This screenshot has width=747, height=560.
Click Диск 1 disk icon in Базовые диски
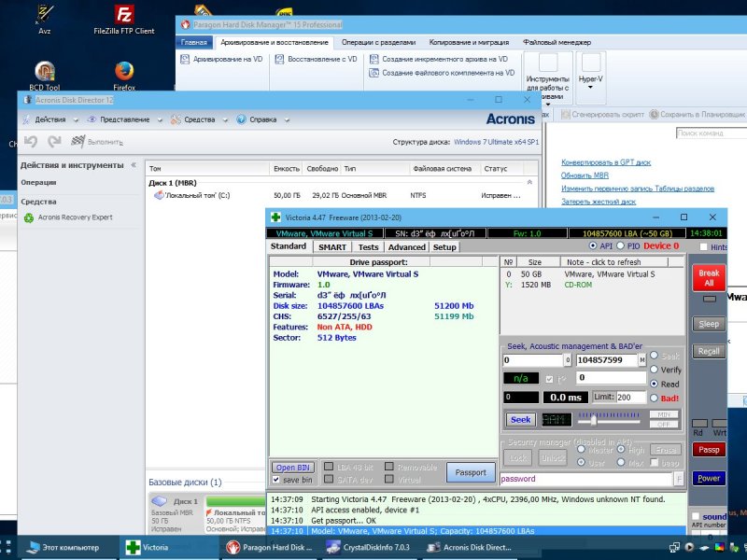click(x=159, y=501)
